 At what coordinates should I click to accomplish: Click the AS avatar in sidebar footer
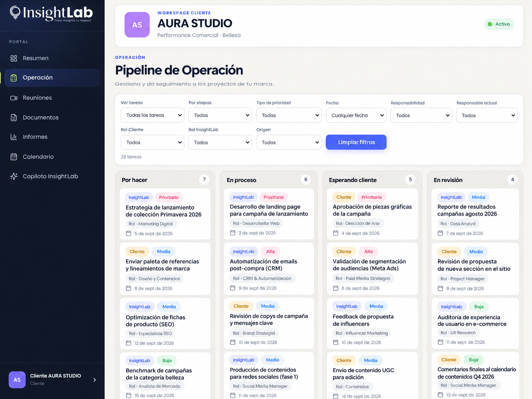(17, 380)
